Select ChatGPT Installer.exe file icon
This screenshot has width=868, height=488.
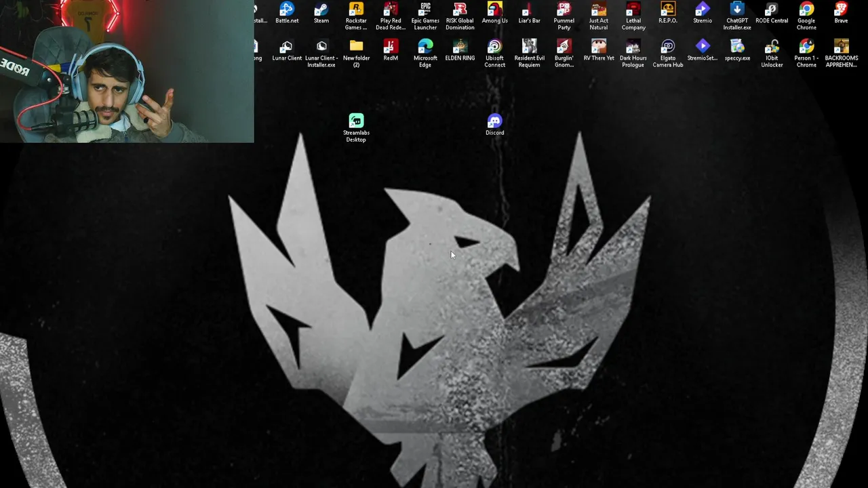pyautogui.click(x=737, y=16)
